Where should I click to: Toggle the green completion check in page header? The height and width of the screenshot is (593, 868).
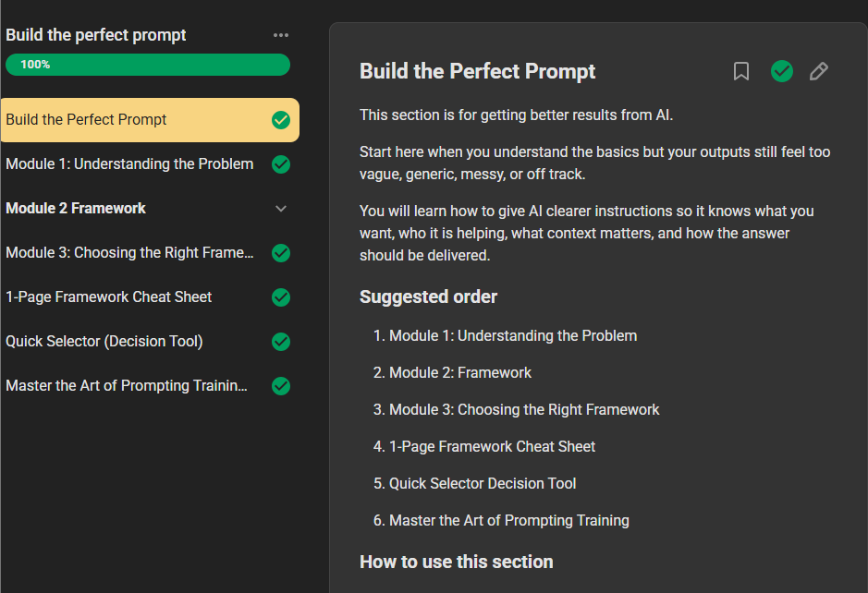click(782, 71)
